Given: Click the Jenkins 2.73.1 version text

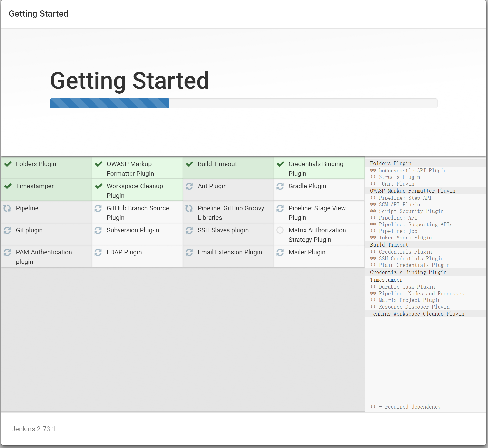Looking at the screenshot, I should (x=34, y=429).
